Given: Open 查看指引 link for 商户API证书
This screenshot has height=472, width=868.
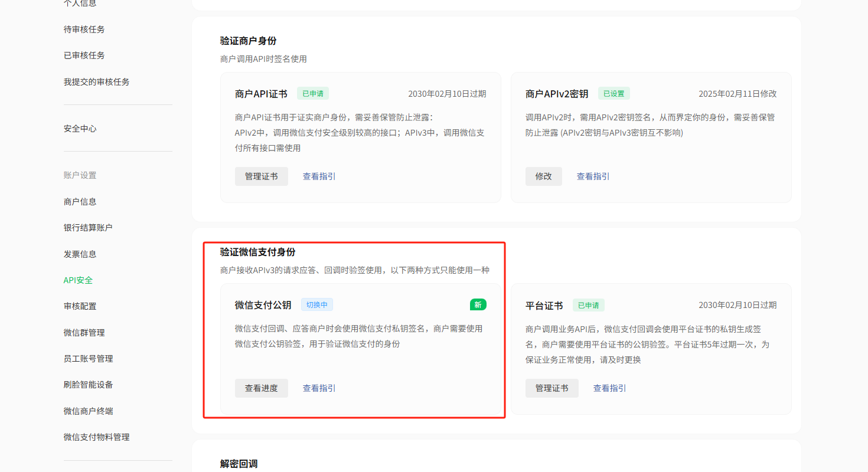Looking at the screenshot, I should 319,176.
